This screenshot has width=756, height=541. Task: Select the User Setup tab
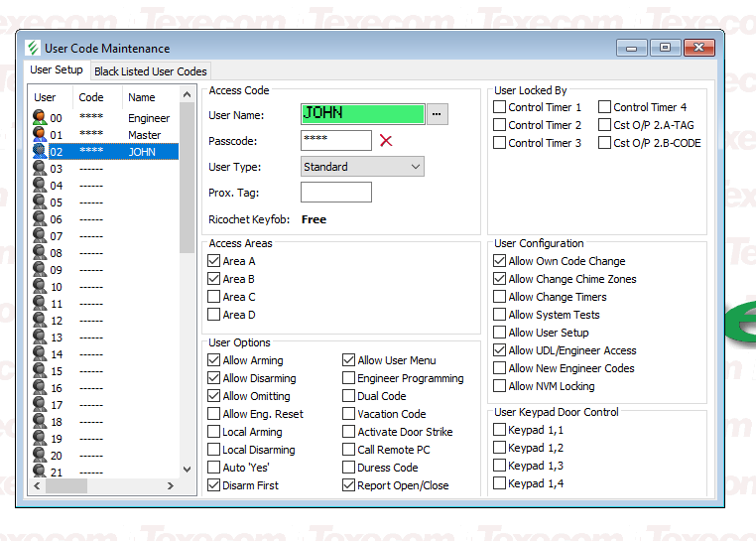click(57, 70)
